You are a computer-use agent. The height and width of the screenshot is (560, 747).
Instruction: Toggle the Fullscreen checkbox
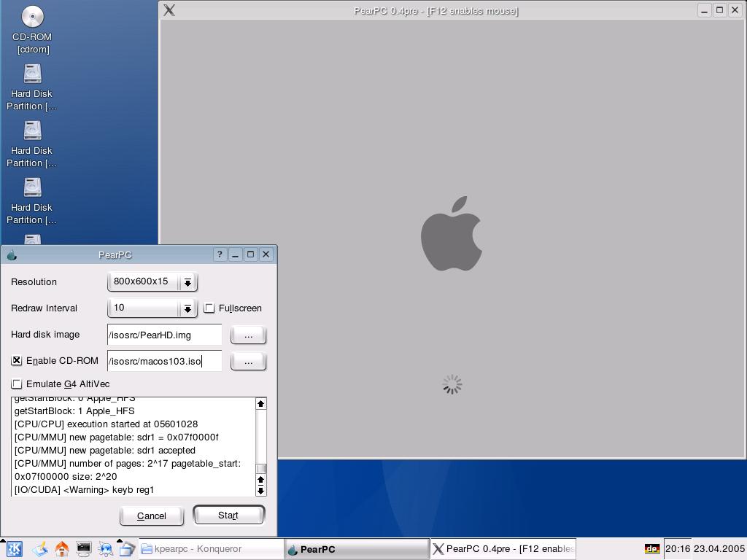[x=209, y=308]
